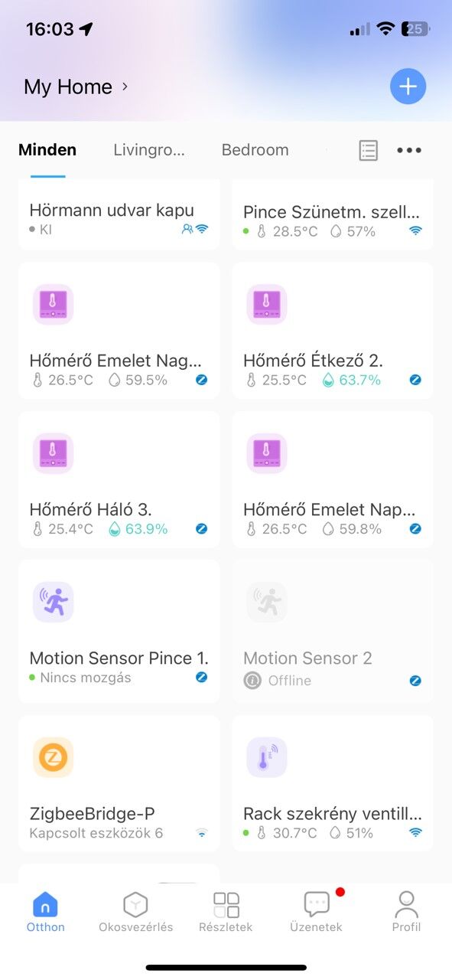452x980 pixels.
Task: Open Részletek in bottom navigation
Action: click(x=226, y=912)
